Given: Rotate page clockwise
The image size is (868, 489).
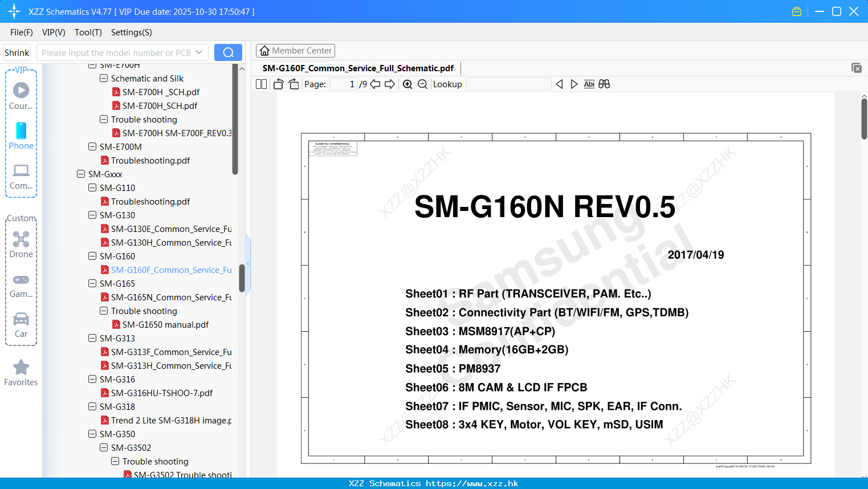Looking at the screenshot, I should tap(294, 84).
